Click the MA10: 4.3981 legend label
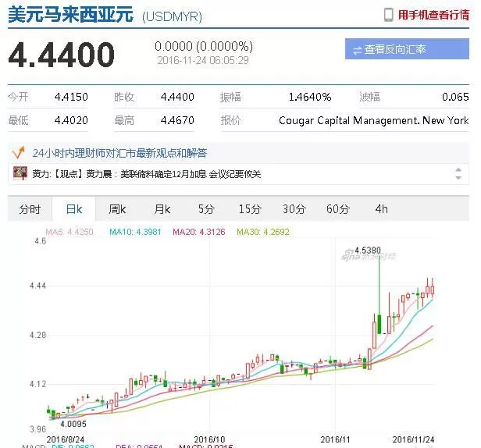 click(x=135, y=232)
